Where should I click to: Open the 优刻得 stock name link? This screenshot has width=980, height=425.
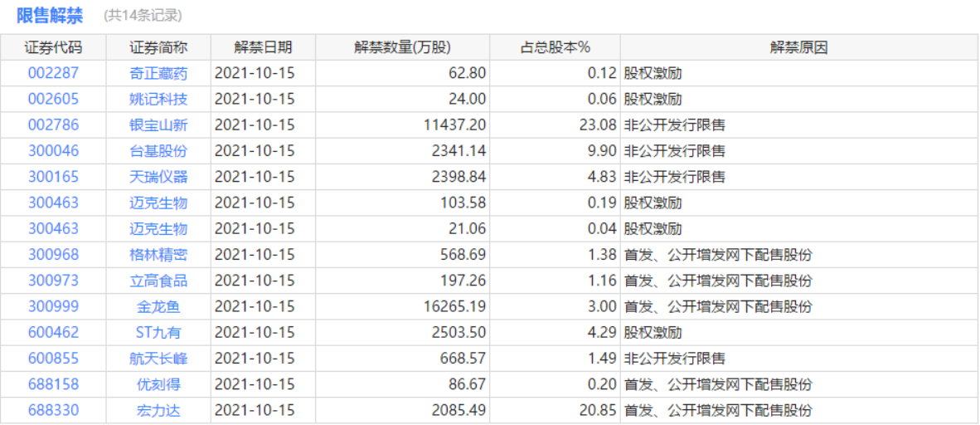[x=158, y=384]
